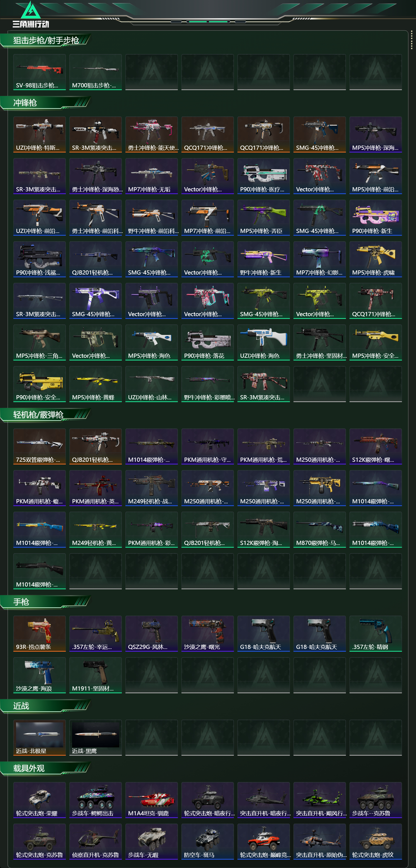
Task: Select the 近战-黑鹰 melee knife
Action: tap(95, 738)
